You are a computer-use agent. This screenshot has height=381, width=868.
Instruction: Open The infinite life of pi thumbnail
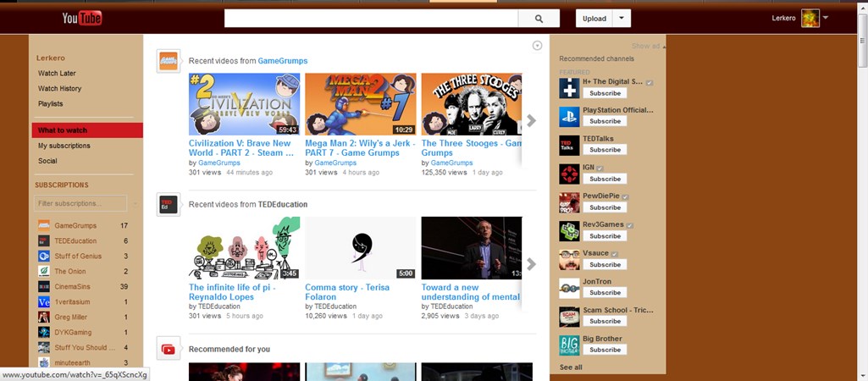click(244, 248)
